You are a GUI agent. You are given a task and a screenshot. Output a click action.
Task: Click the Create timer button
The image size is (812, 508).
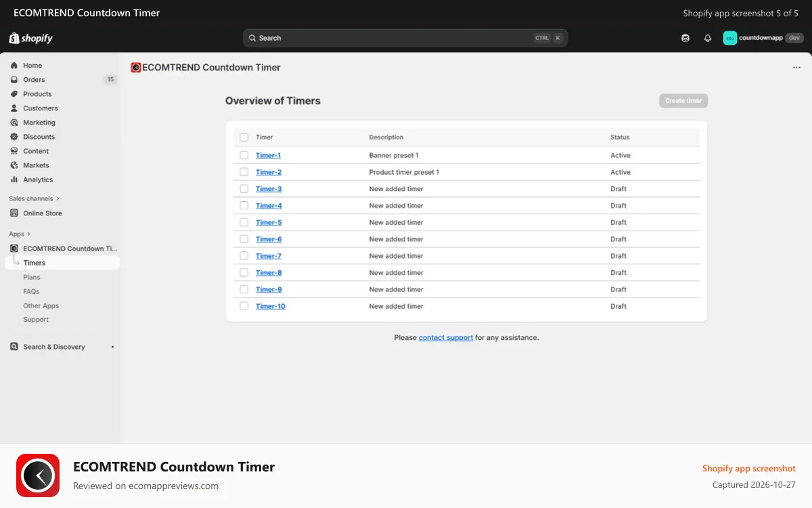(683, 101)
